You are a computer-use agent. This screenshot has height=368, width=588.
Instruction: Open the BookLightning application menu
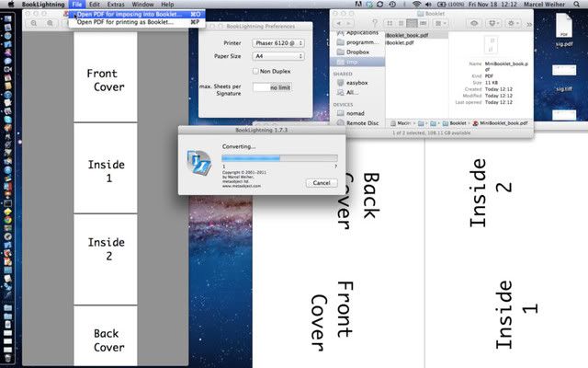(x=43, y=5)
